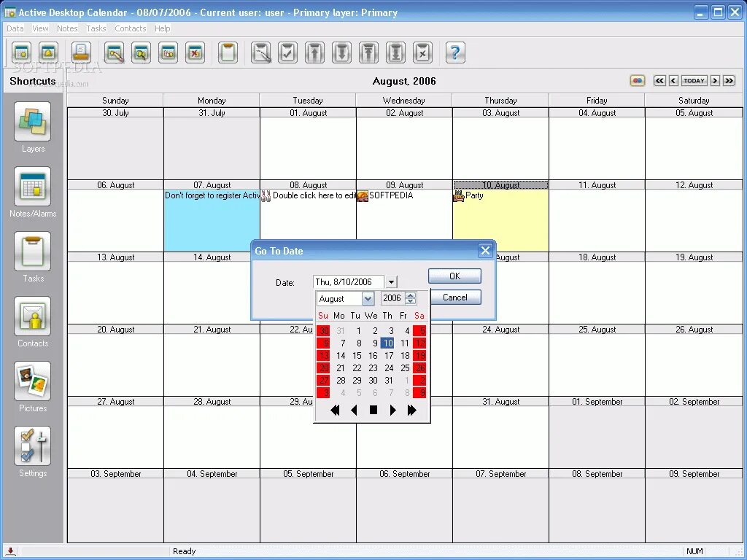
Task: Click the year field showing 2006
Action: [x=392, y=298]
